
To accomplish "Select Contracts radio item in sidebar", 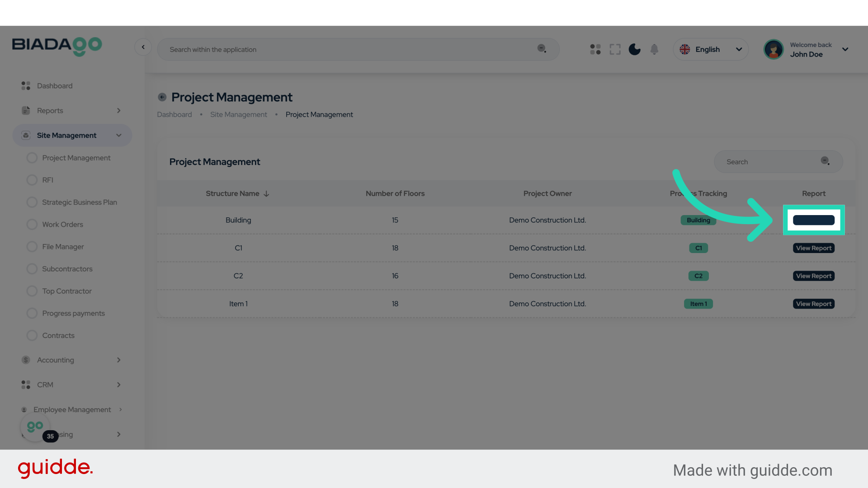I will point(32,336).
